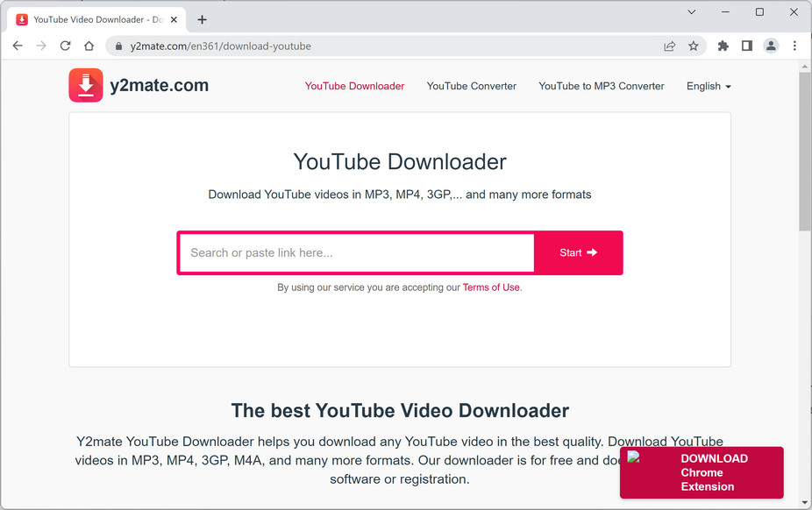
Task: Click Download Chrome Extension banner
Action: pos(702,473)
